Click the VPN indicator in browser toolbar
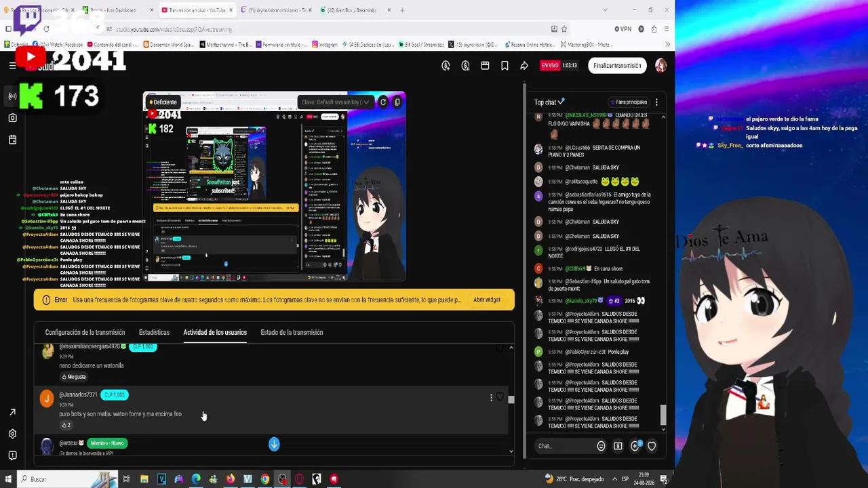This screenshot has width=868, height=488. pyautogui.click(x=623, y=29)
